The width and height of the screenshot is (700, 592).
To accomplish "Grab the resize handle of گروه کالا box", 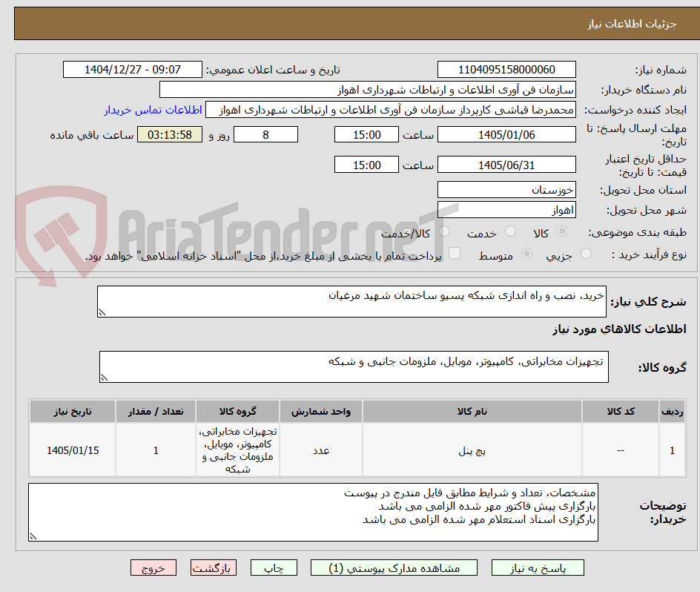I will click(x=104, y=378).
